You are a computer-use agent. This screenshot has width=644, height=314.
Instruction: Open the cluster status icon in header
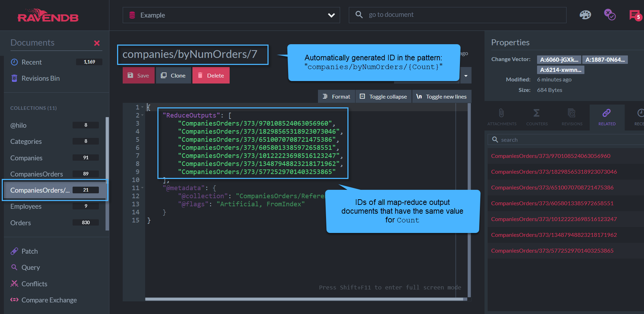click(610, 15)
